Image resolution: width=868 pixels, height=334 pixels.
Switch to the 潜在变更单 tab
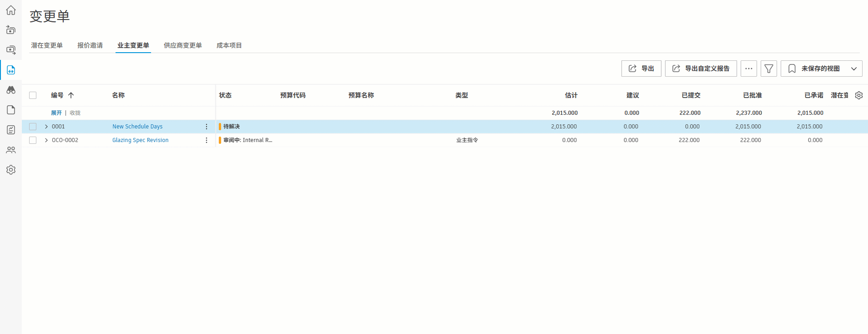point(47,45)
